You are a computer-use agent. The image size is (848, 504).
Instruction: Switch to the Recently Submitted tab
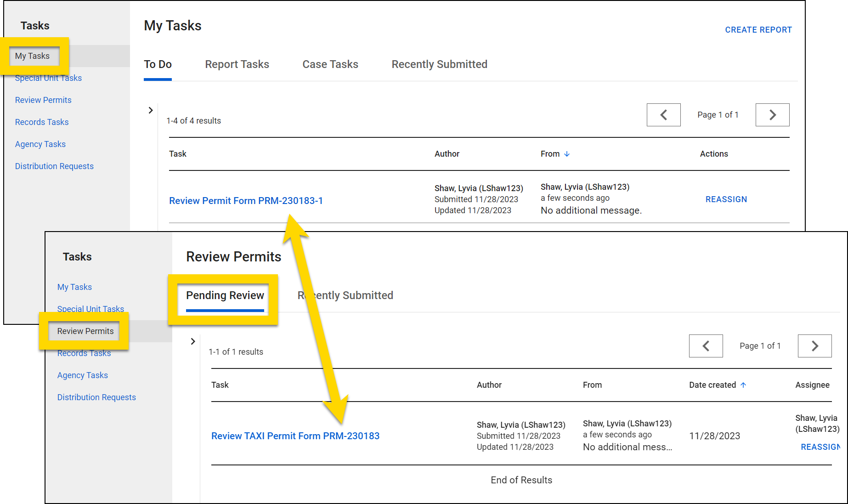[x=439, y=64]
